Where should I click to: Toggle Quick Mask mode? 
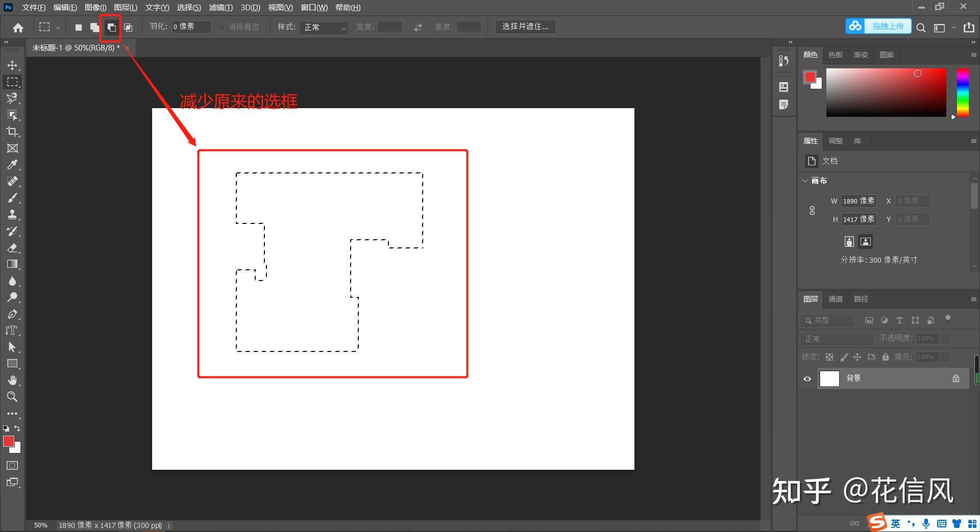(x=12, y=465)
